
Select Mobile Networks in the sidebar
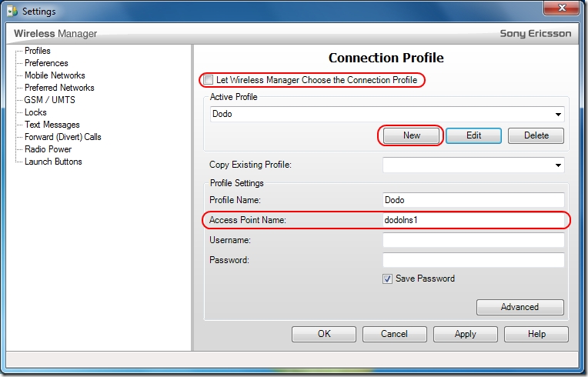click(55, 75)
